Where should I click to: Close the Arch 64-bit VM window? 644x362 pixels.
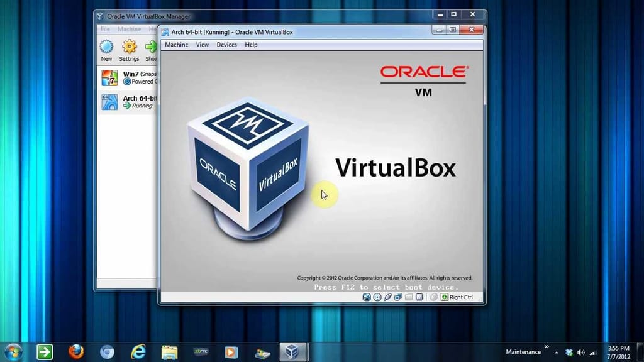point(472,30)
